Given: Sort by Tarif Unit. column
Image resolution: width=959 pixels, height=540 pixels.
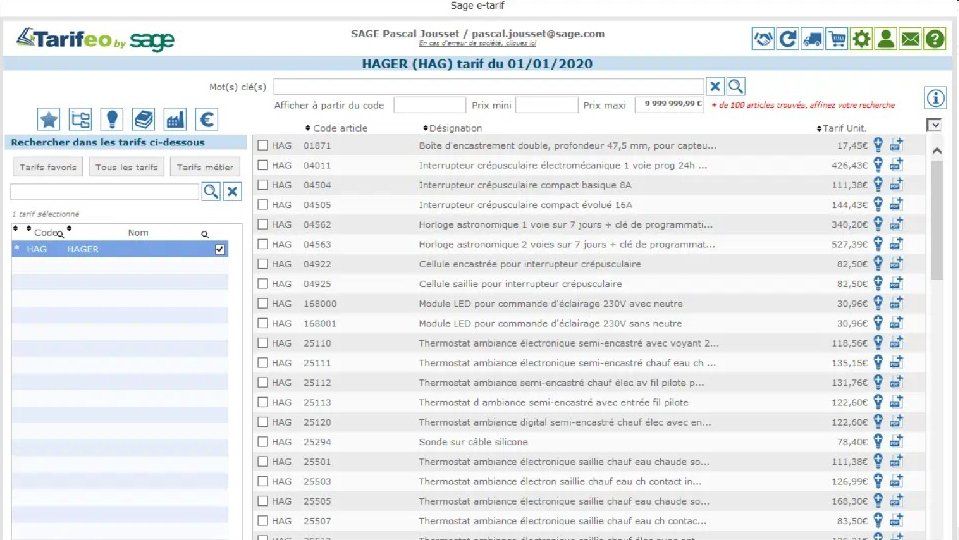Looking at the screenshot, I should click(842, 128).
